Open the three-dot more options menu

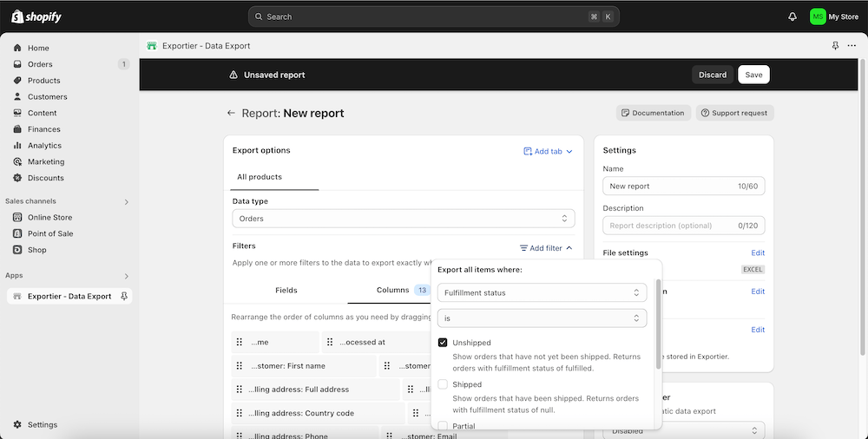click(852, 46)
